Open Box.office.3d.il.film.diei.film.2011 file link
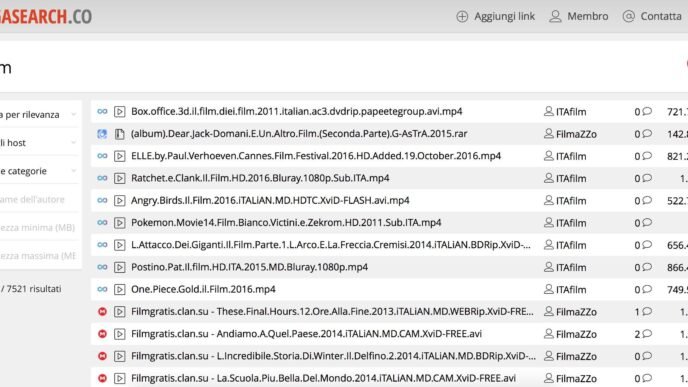This screenshot has width=688, height=387. pos(297,111)
